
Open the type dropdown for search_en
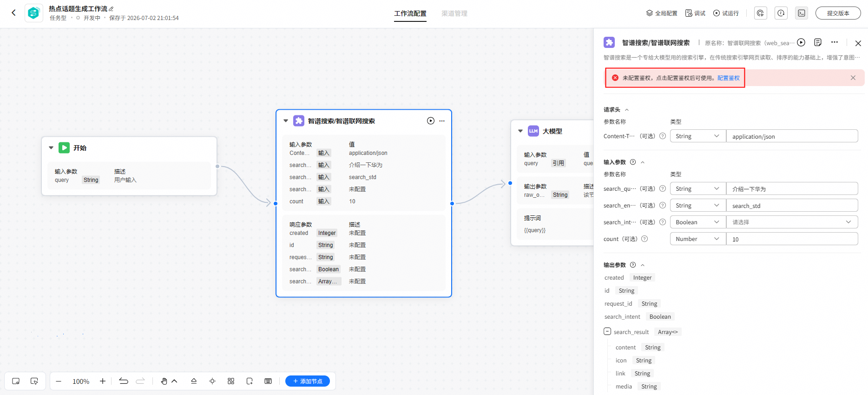click(698, 205)
